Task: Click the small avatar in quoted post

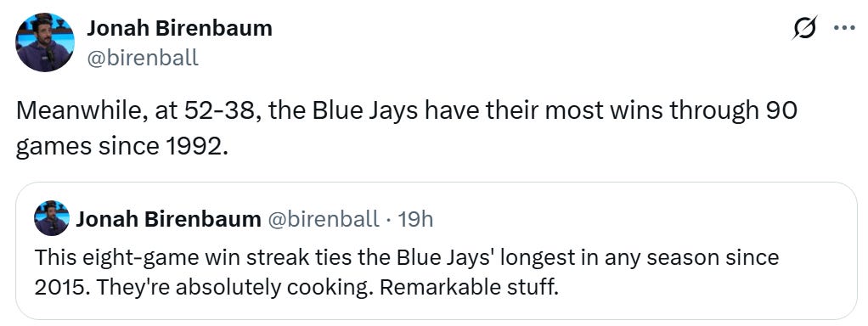Action: [52, 219]
